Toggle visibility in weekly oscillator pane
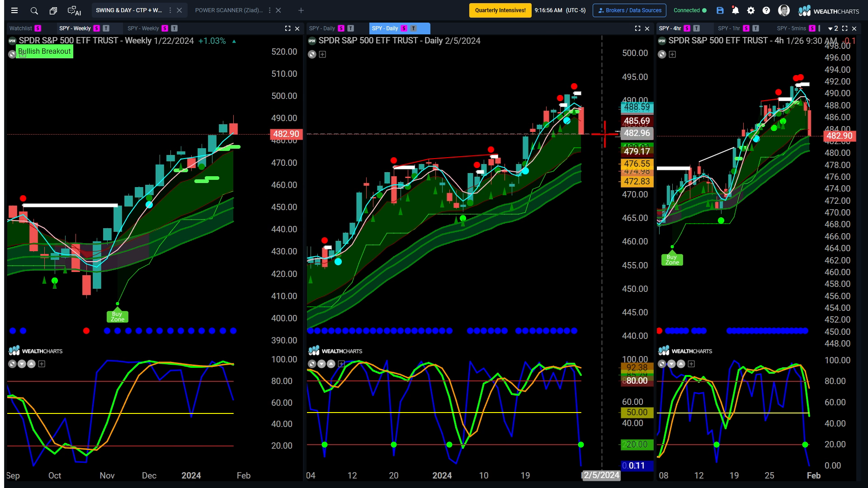The height and width of the screenshot is (488, 868). tap(12, 364)
